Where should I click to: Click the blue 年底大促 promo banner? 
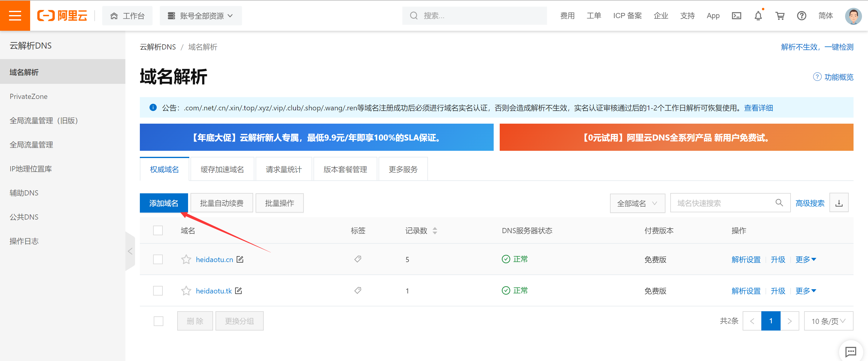(316, 137)
